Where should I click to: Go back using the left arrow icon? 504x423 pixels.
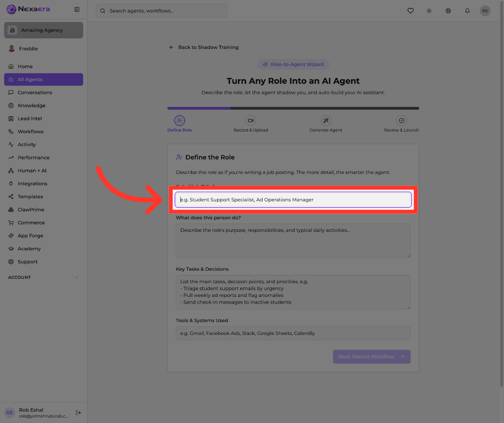171,47
